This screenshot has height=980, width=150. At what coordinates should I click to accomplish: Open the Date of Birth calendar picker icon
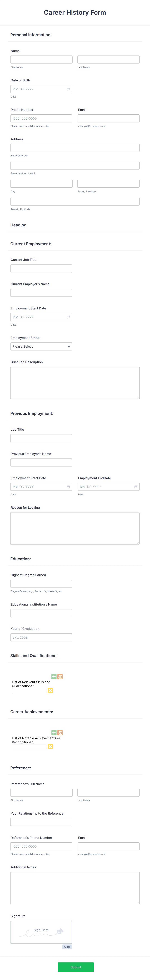pyautogui.click(x=68, y=89)
